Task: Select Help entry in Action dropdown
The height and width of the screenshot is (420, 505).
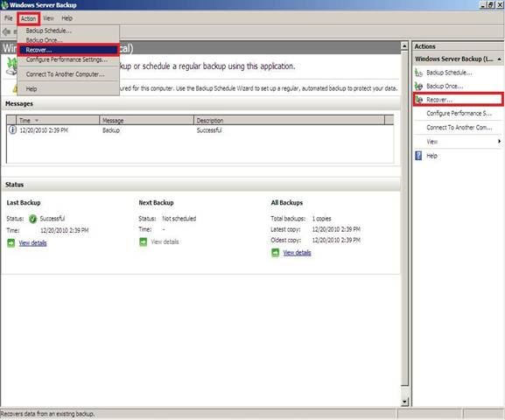Action: (68, 88)
